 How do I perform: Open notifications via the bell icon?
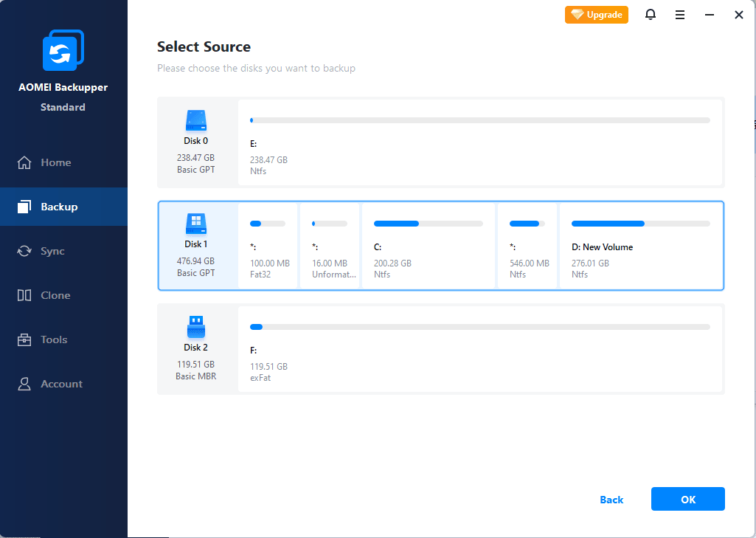coord(650,14)
